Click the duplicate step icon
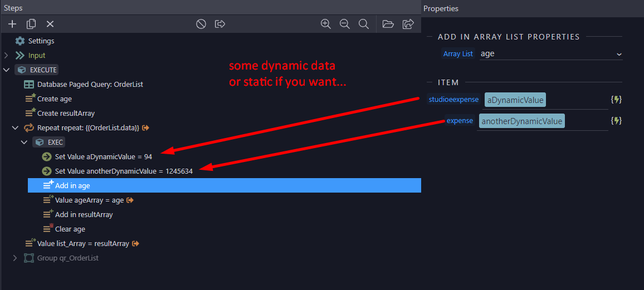 31,24
